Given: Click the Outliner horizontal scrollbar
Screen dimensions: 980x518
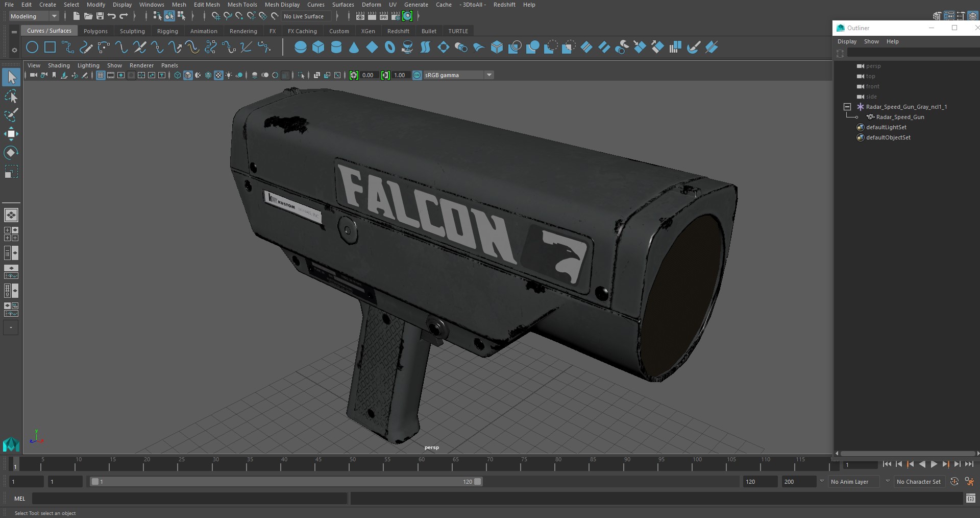Looking at the screenshot, I should click(908, 453).
